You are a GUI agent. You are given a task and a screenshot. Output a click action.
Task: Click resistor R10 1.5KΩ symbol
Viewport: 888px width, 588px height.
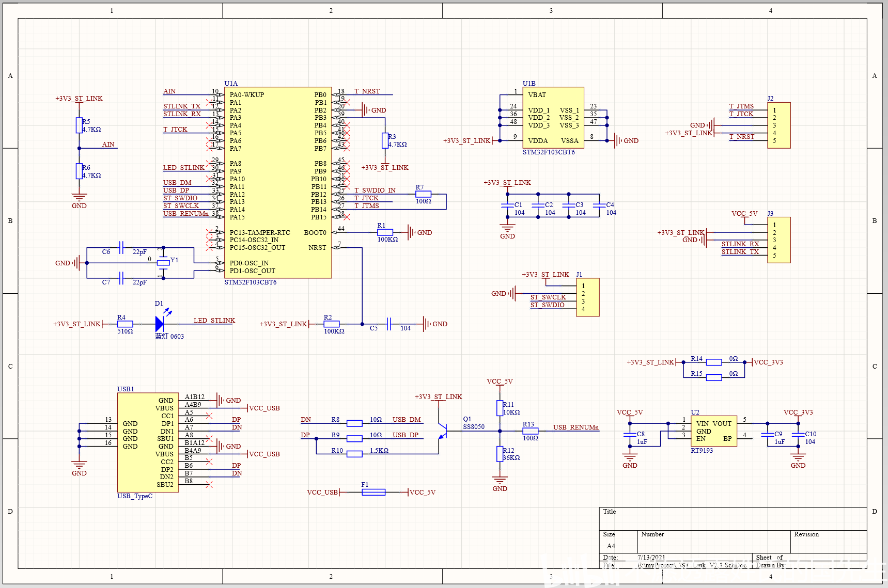point(354,454)
